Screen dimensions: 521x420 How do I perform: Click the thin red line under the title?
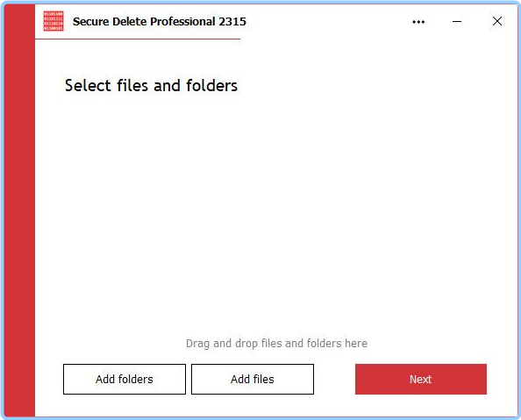(x=138, y=39)
